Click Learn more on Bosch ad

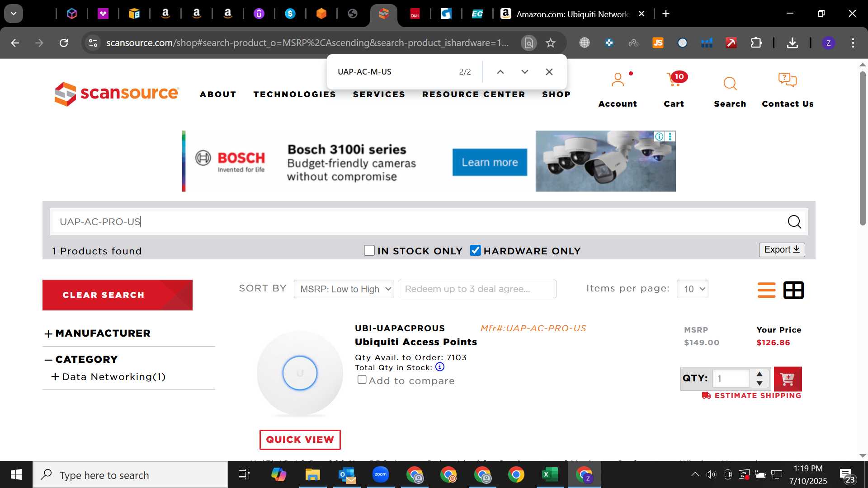coord(490,162)
